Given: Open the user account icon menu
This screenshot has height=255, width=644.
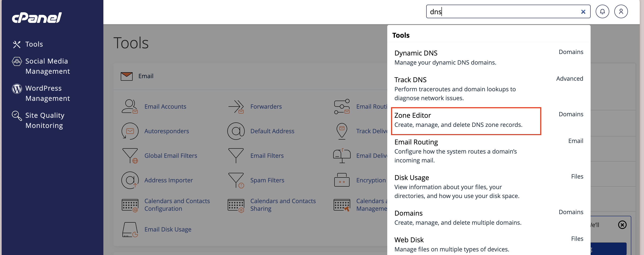Looking at the screenshot, I should point(621,11).
